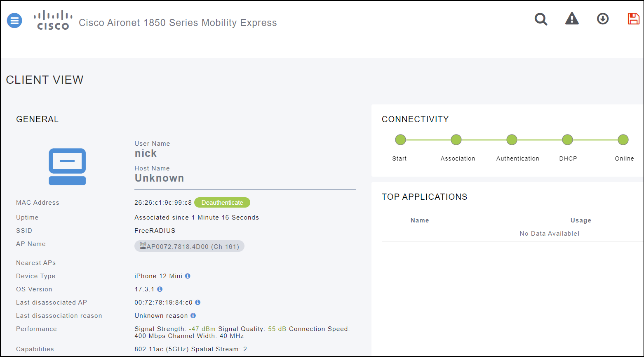The image size is (644, 357).
Task: Click the access point icon in AP name chip
Action: (143, 246)
